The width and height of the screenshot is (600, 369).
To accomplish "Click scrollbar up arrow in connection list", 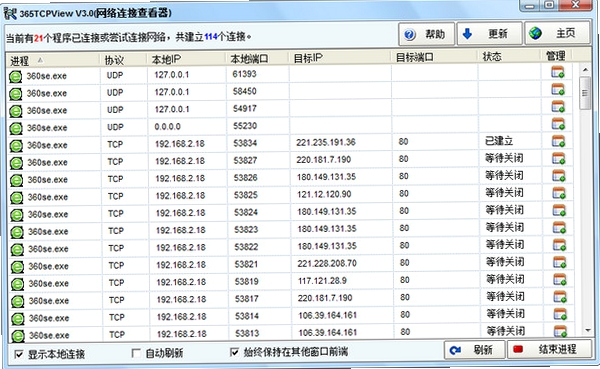I will pos(585,70).
